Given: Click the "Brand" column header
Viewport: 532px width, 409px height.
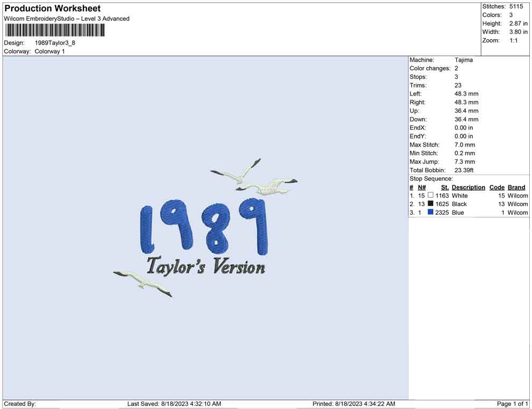Looking at the screenshot, I should point(516,187).
